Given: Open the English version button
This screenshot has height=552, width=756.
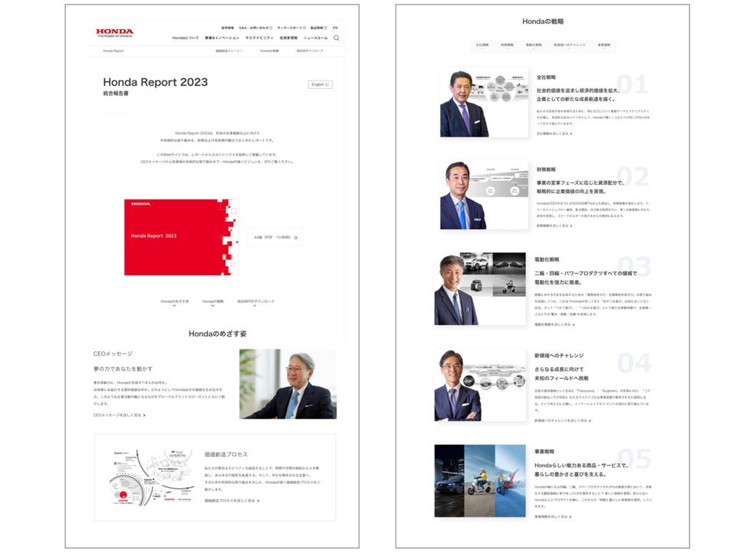Looking at the screenshot, I should 320,84.
